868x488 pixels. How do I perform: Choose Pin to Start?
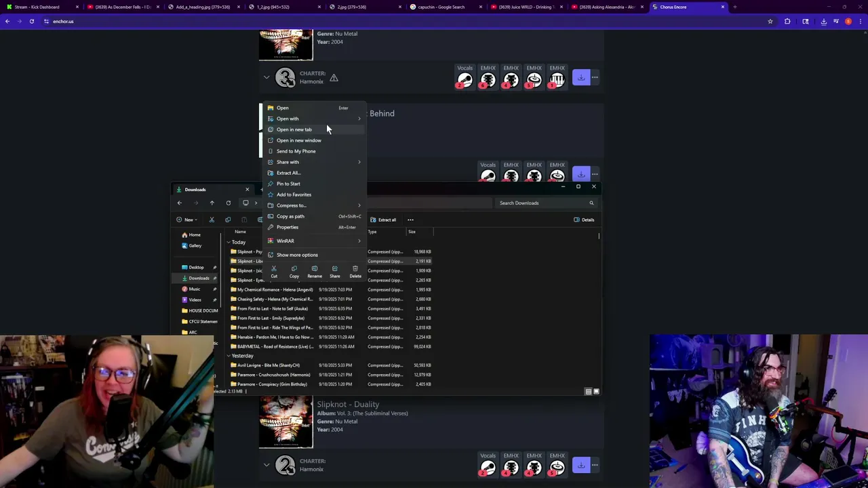point(315,184)
